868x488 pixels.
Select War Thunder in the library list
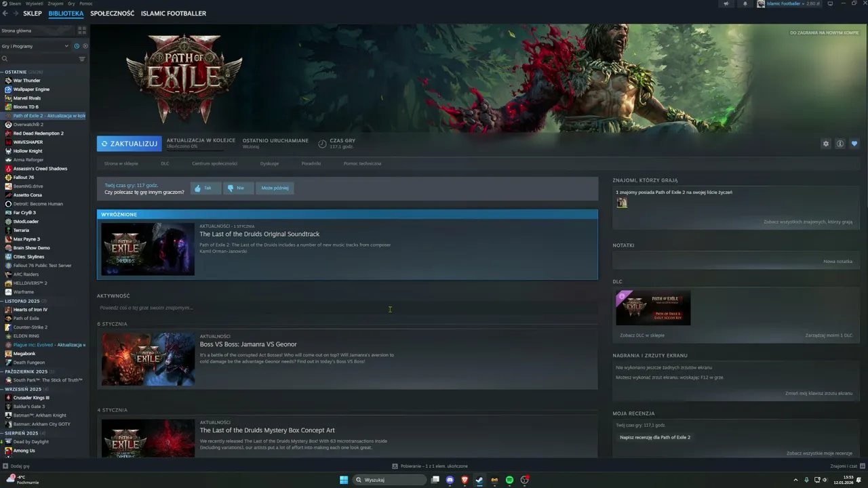26,81
